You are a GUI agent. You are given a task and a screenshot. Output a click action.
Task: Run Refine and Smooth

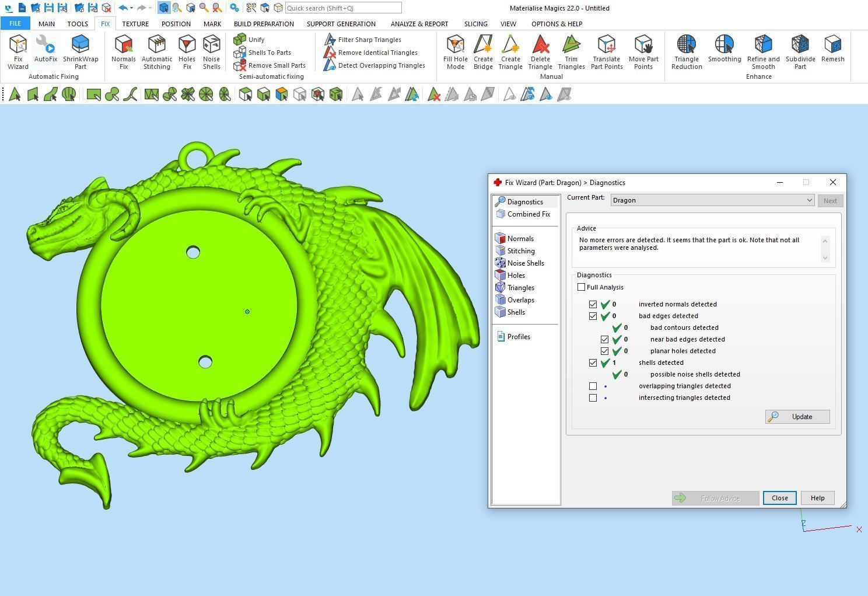point(764,52)
